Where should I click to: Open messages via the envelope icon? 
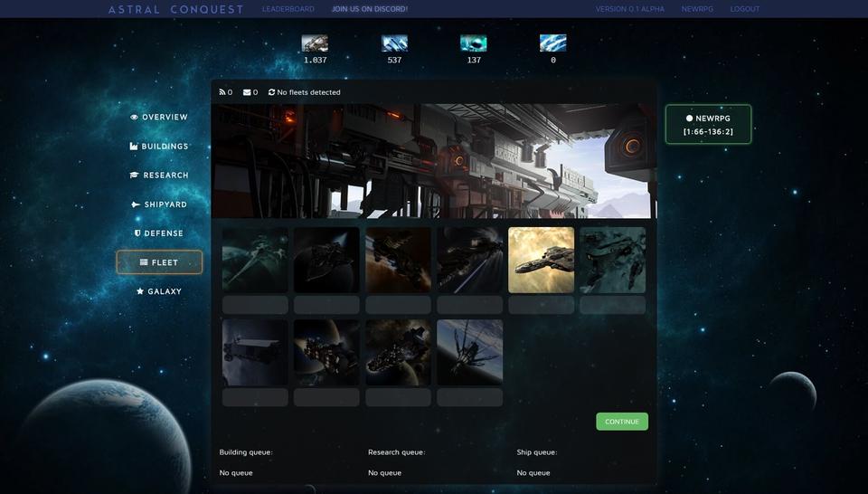(247, 92)
